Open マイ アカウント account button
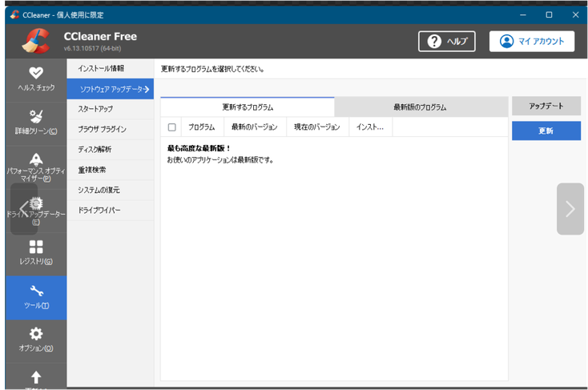The width and height of the screenshot is (588, 390). point(532,42)
